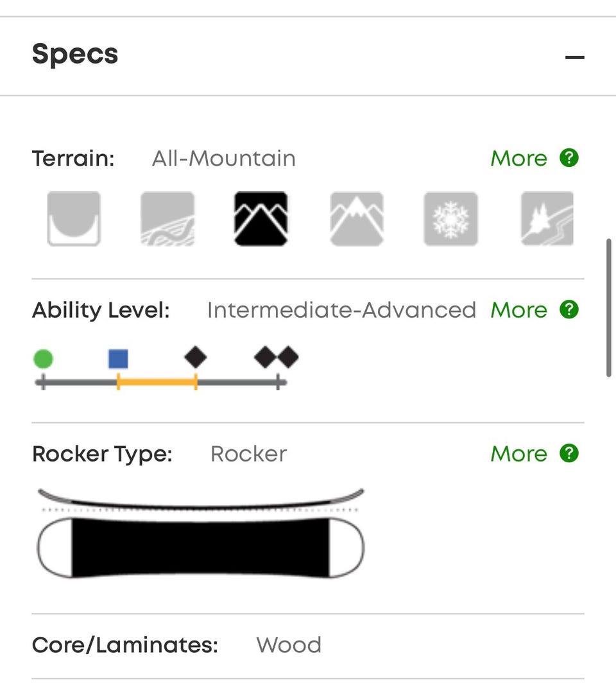Click the yellow ability range bar
Screen dimensions: 616x692
tap(157, 383)
